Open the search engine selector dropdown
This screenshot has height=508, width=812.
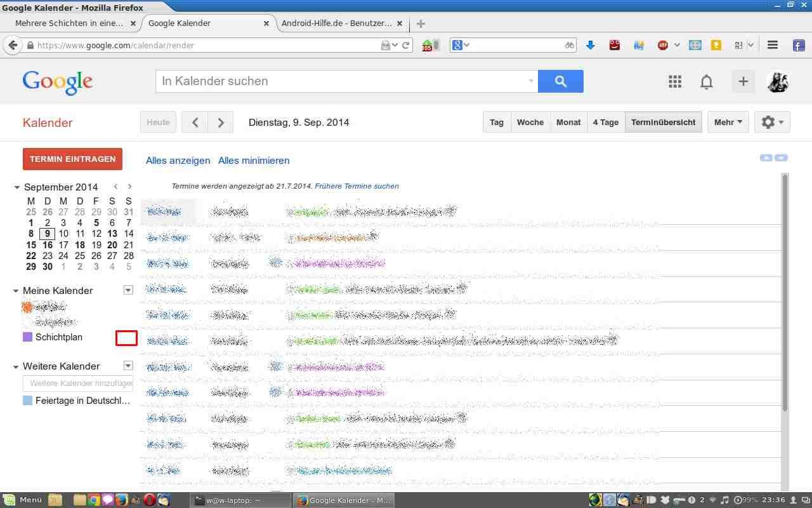(x=461, y=45)
